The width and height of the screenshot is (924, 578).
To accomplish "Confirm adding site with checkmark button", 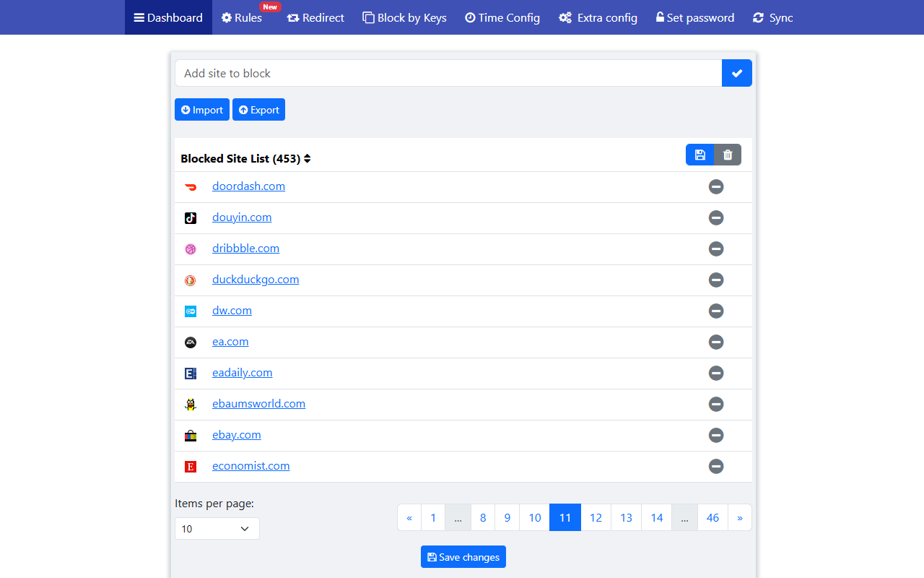I will pyautogui.click(x=737, y=73).
